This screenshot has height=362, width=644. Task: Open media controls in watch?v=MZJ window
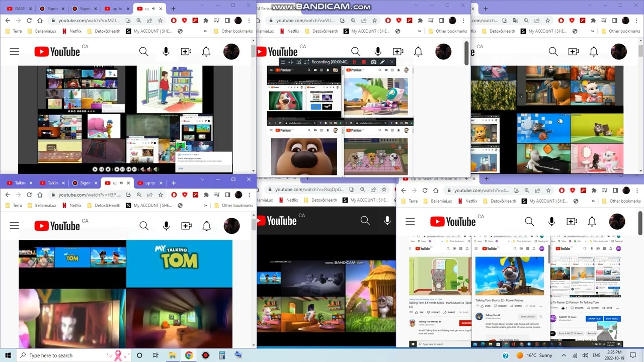(x=217, y=21)
